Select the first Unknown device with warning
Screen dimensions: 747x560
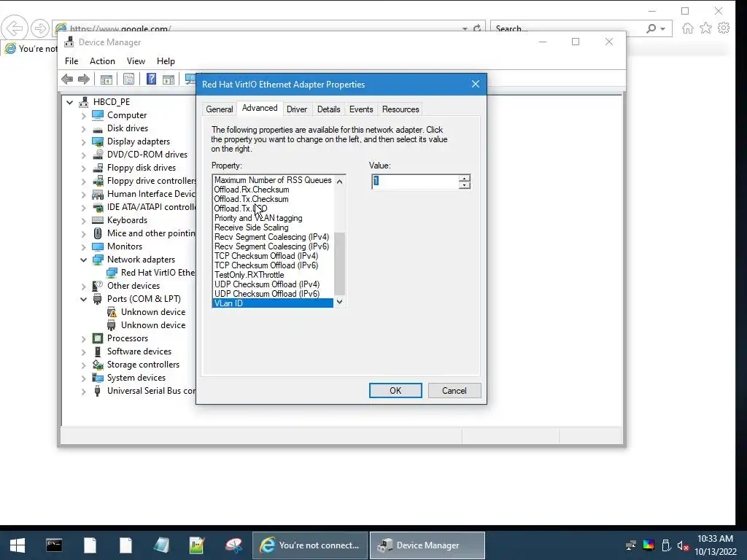(146, 312)
